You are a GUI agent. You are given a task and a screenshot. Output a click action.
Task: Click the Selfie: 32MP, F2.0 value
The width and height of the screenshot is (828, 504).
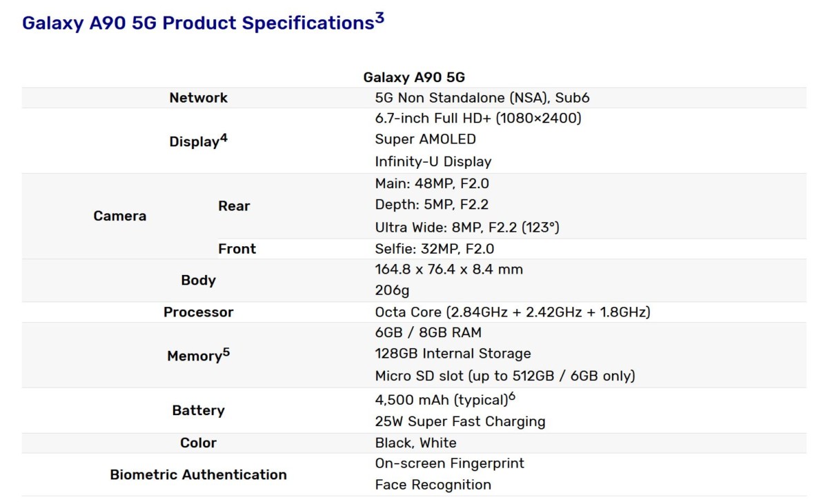tap(435, 249)
